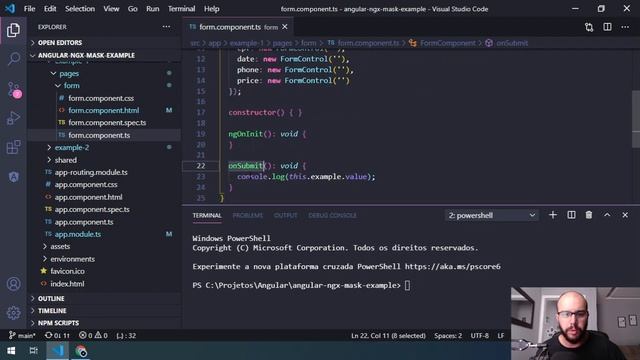Screen dimensions: 640x360
Task: Open Windows Start menu
Action: 11,351
